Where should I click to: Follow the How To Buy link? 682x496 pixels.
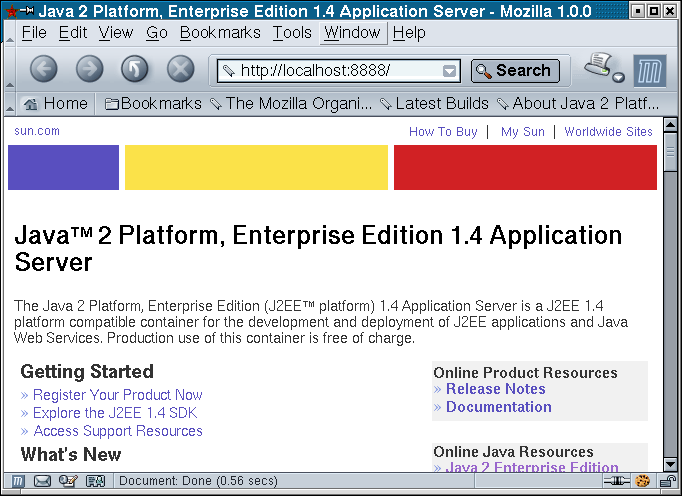(x=443, y=131)
